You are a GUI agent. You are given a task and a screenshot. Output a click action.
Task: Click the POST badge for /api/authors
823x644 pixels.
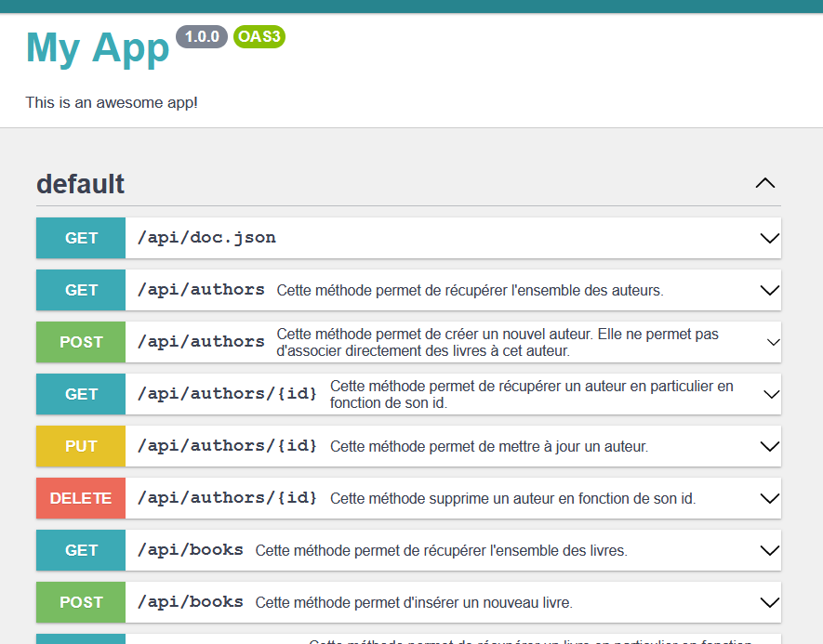point(80,342)
